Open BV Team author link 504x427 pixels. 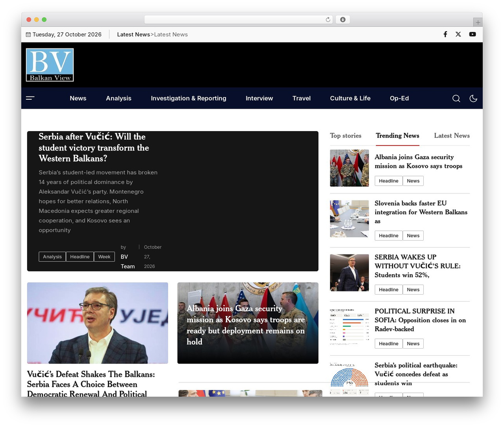(x=128, y=262)
